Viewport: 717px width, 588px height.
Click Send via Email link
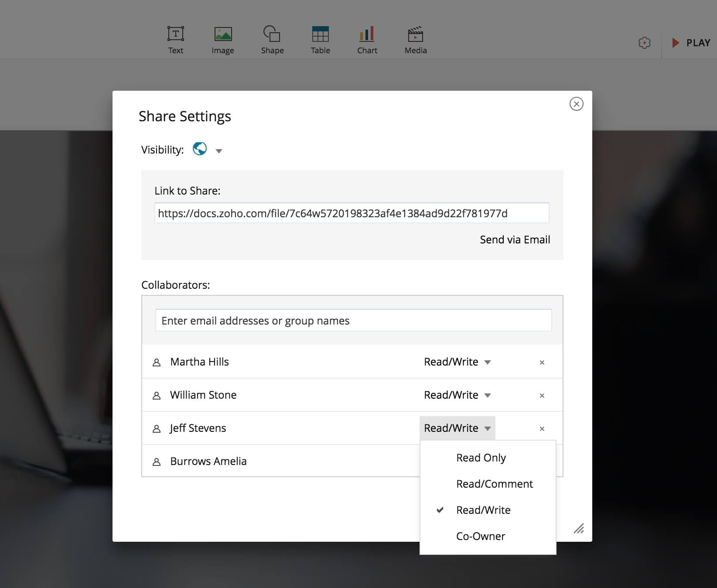(515, 239)
